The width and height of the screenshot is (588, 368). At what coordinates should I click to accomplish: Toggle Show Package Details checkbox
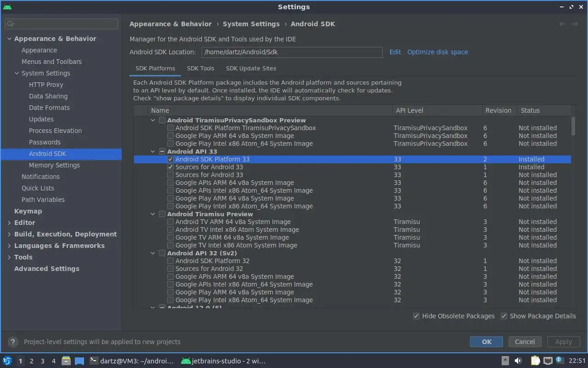504,316
